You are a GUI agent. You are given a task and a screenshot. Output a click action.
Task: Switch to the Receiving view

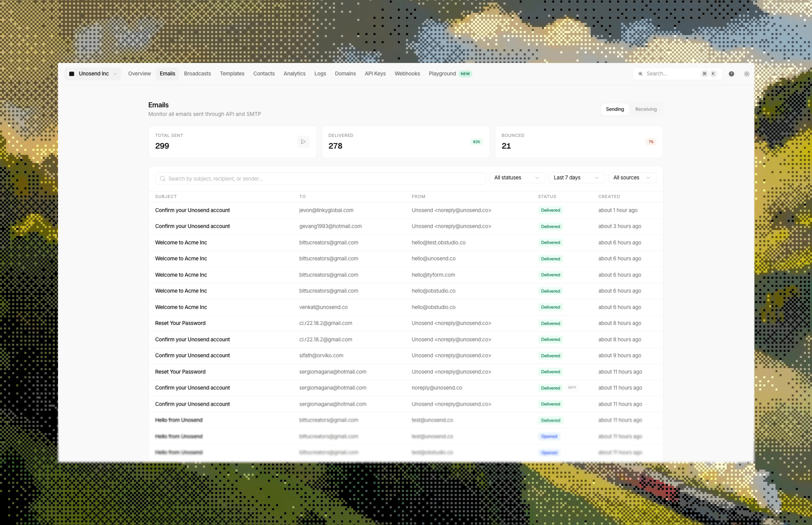(x=646, y=109)
